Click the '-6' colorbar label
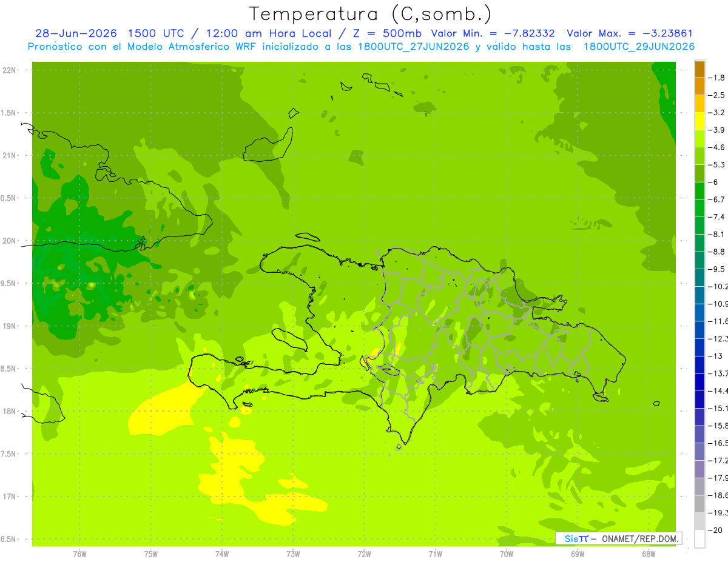 (x=714, y=182)
